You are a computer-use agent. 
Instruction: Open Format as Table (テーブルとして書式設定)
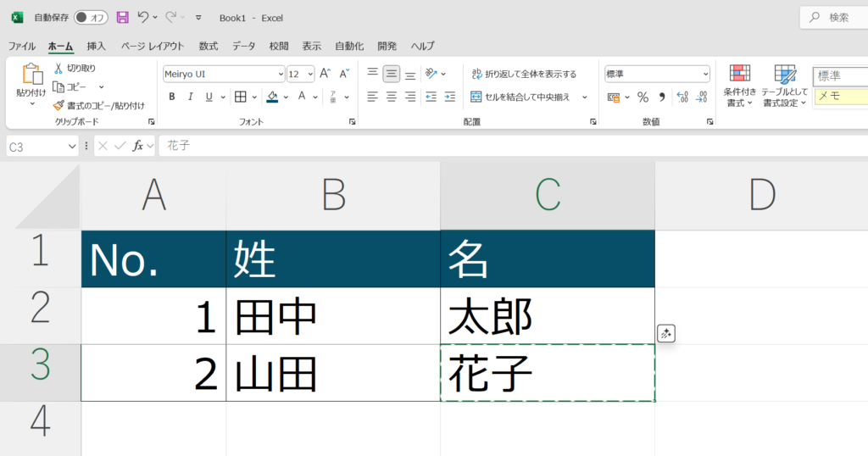pyautogui.click(x=784, y=86)
